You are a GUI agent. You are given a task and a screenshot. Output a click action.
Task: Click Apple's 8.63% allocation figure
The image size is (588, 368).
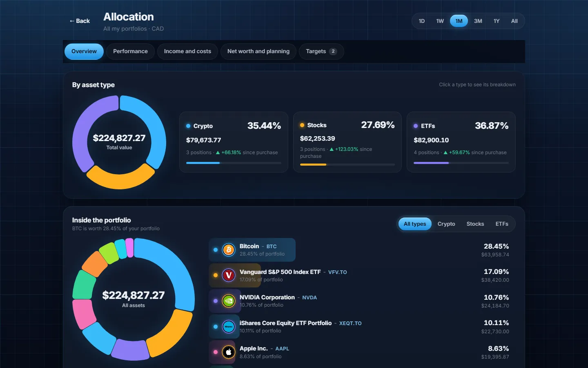click(x=499, y=349)
